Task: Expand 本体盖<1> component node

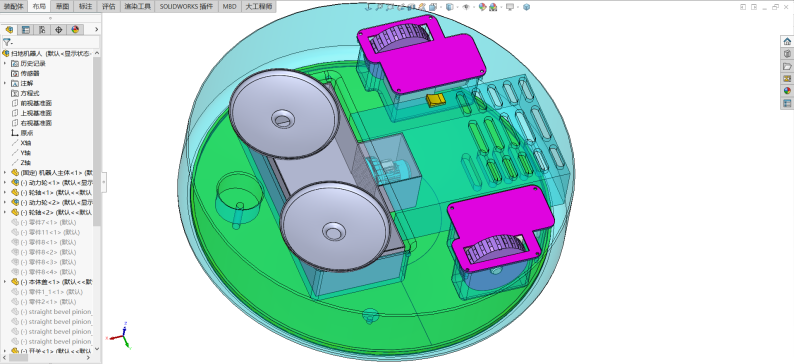Action: click(5, 281)
